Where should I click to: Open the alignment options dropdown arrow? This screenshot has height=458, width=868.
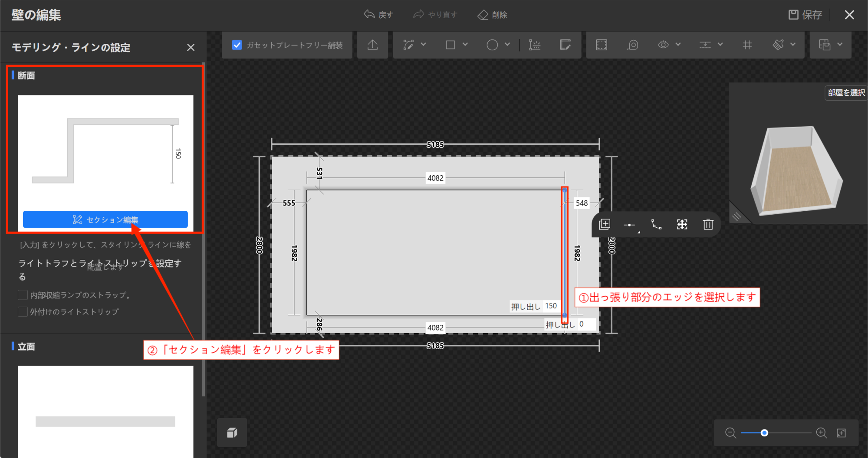click(720, 44)
